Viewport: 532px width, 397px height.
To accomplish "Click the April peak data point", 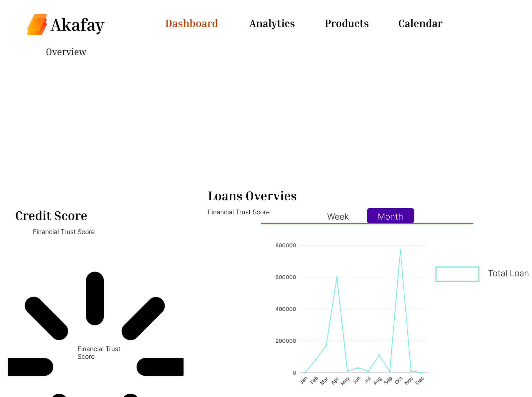I will tap(336, 277).
